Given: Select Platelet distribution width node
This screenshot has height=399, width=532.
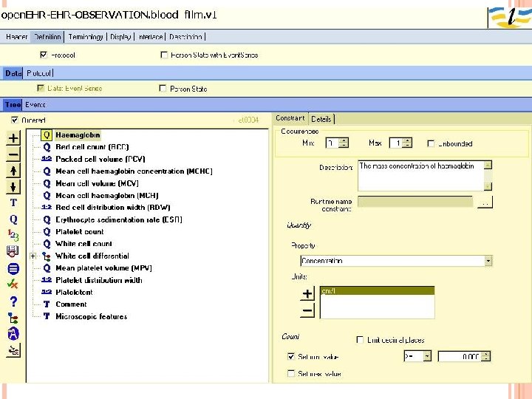Looking at the screenshot, I should [x=99, y=280].
